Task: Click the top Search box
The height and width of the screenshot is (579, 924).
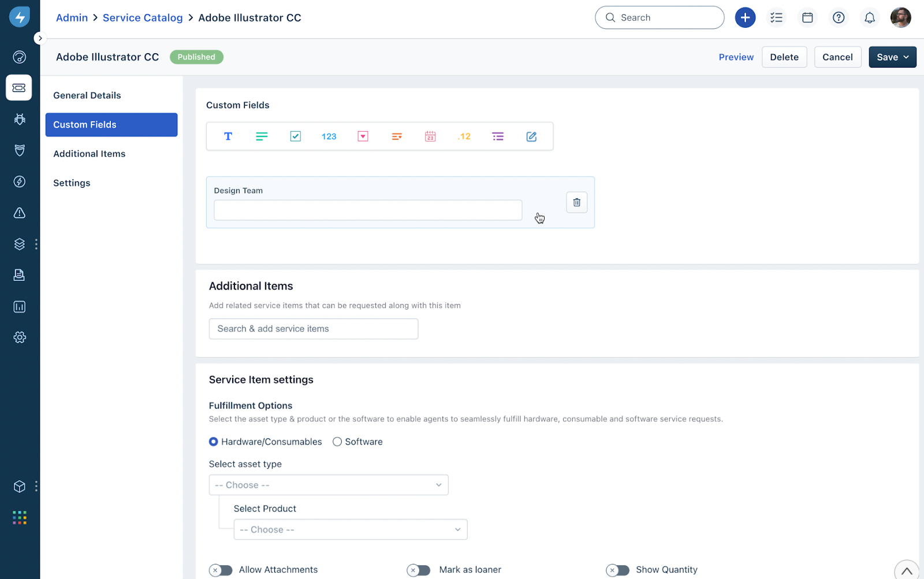Action: tap(659, 17)
